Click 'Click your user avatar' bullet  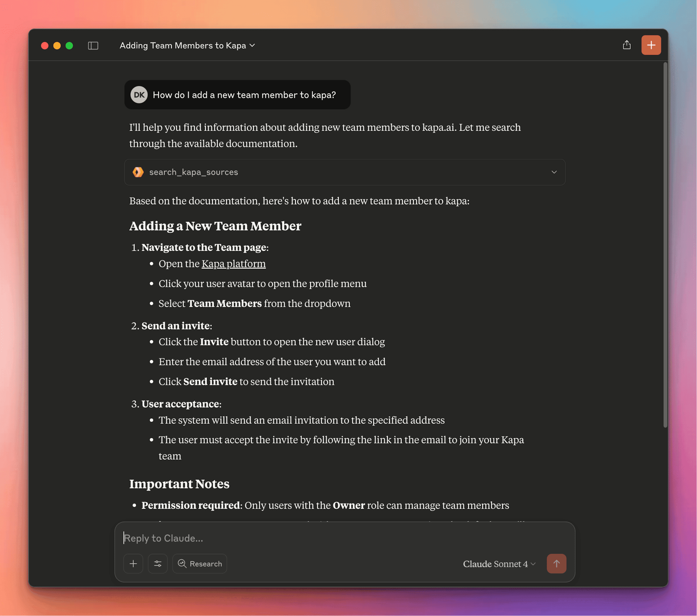pos(262,283)
